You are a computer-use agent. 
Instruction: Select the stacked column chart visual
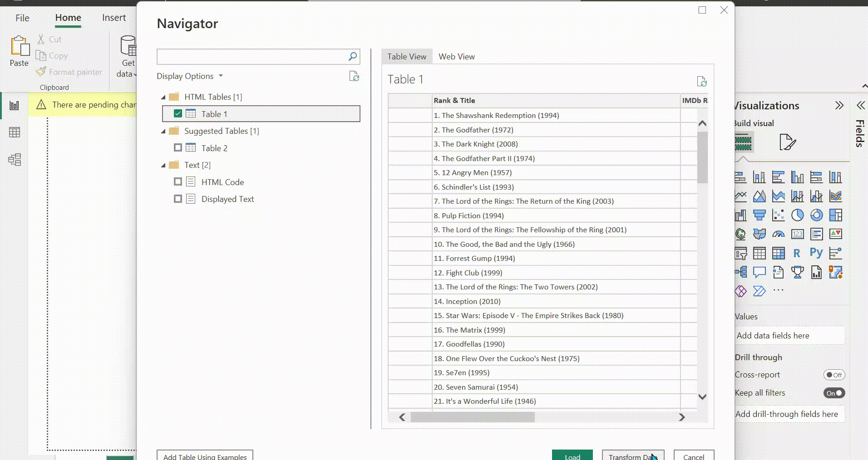click(x=759, y=177)
